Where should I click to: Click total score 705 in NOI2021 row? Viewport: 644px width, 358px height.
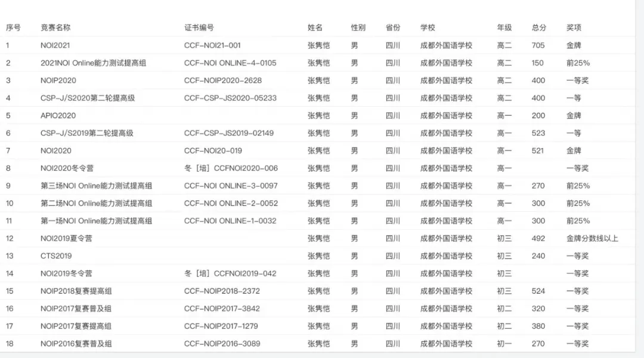pyautogui.click(x=538, y=45)
